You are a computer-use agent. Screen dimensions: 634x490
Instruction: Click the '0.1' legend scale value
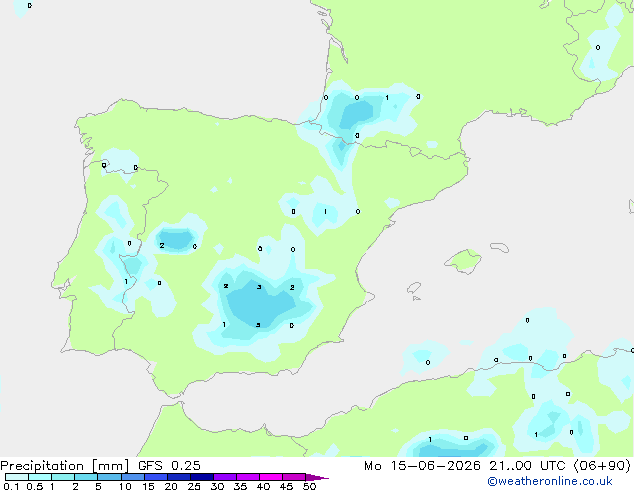tap(11, 486)
